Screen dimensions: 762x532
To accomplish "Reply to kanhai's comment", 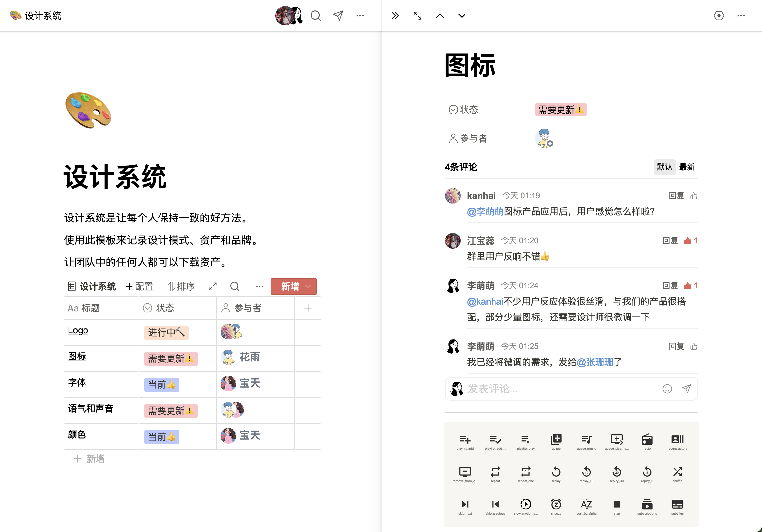I will (x=676, y=196).
